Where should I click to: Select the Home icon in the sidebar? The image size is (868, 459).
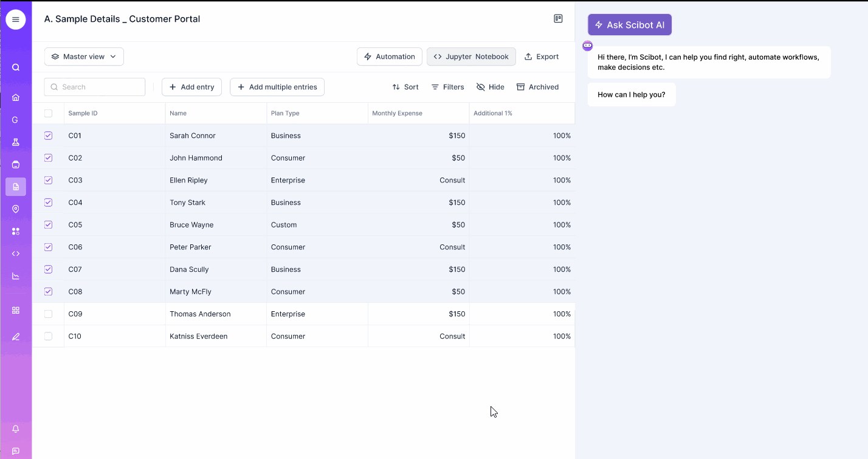click(x=15, y=97)
